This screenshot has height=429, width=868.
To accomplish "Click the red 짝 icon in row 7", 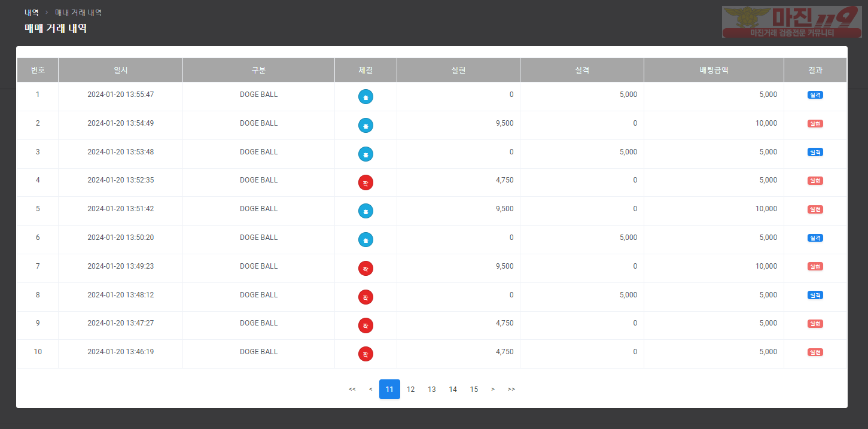I will click(x=366, y=268).
